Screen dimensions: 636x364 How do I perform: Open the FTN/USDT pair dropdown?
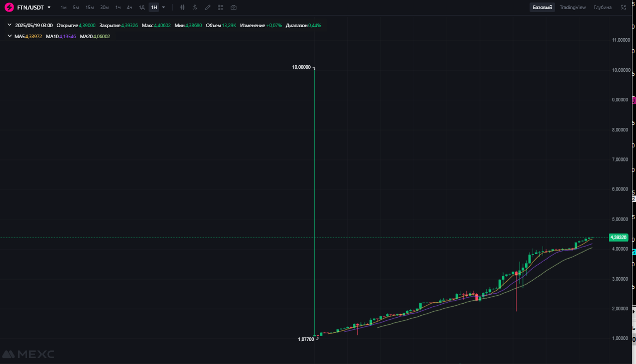click(x=49, y=8)
